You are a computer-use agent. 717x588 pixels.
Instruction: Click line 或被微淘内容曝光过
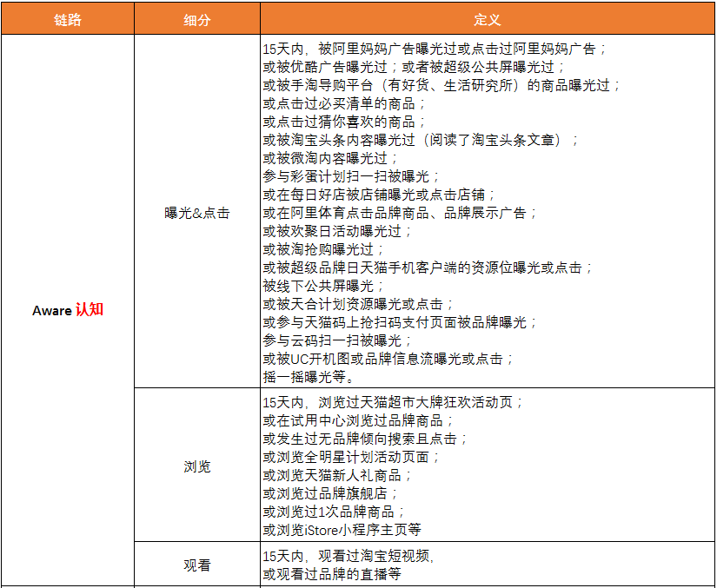click(x=330, y=159)
